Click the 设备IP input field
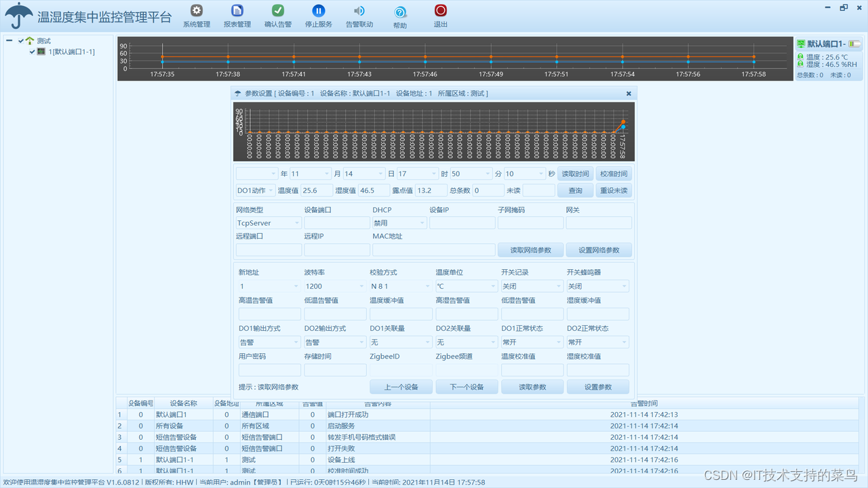 pyautogui.click(x=462, y=222)
